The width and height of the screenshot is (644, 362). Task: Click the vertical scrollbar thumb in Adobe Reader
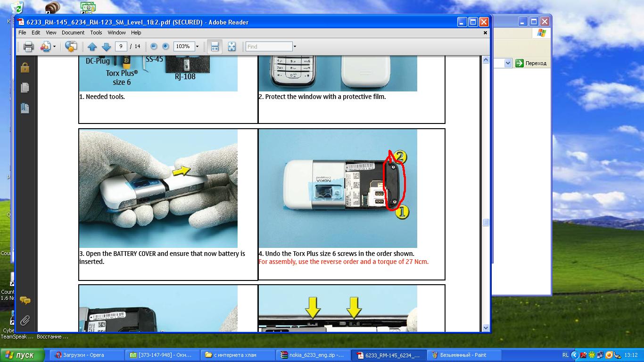486,222
